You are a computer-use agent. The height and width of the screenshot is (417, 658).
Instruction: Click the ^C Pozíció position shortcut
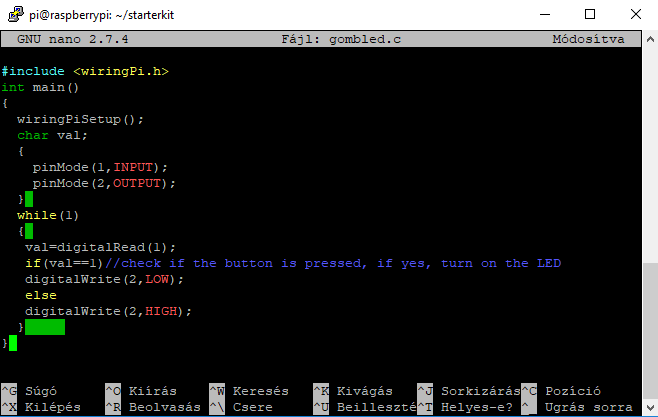[561, 391]
